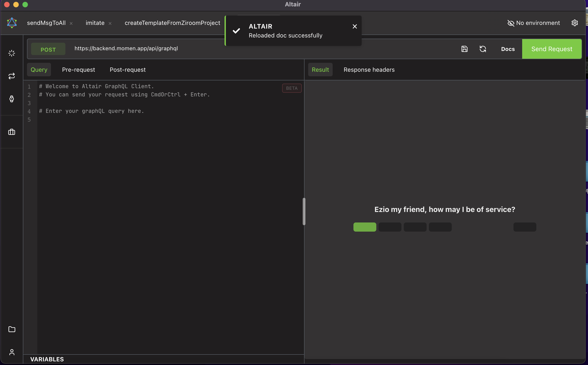
Task: Open the No environment selector
Action: click(x=533, y=23)
